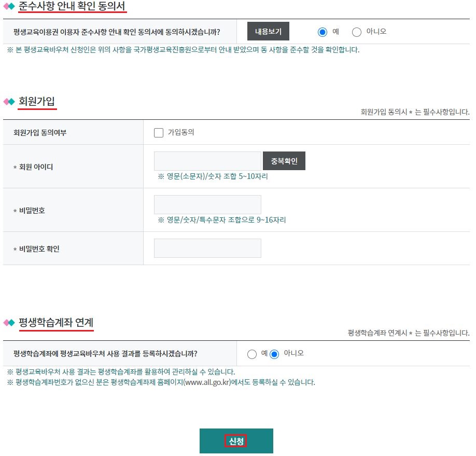Enable the 가입동의 membership consent checkbox
The height and width of the screenshot is (456, 476).
tap(159, 132)
